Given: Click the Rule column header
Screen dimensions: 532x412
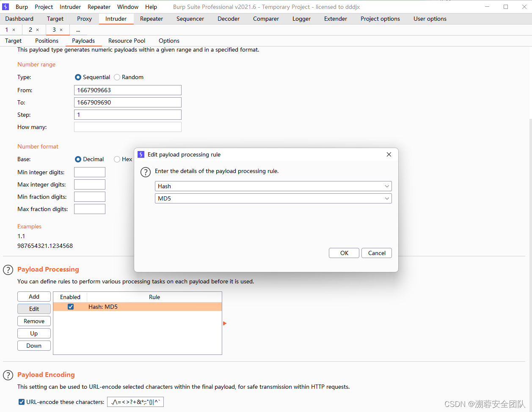Looking at the screenshot, I should click(x=154, y=297).
